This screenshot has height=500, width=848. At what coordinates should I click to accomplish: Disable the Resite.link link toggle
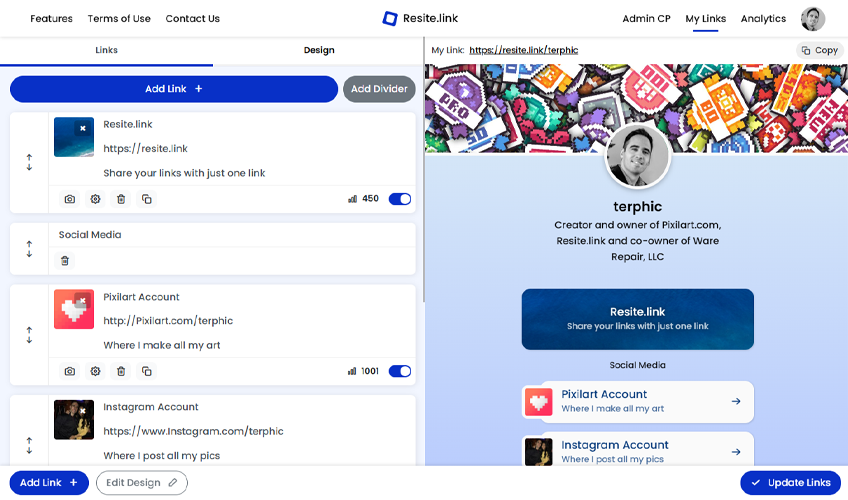click(x=400, y=199)
